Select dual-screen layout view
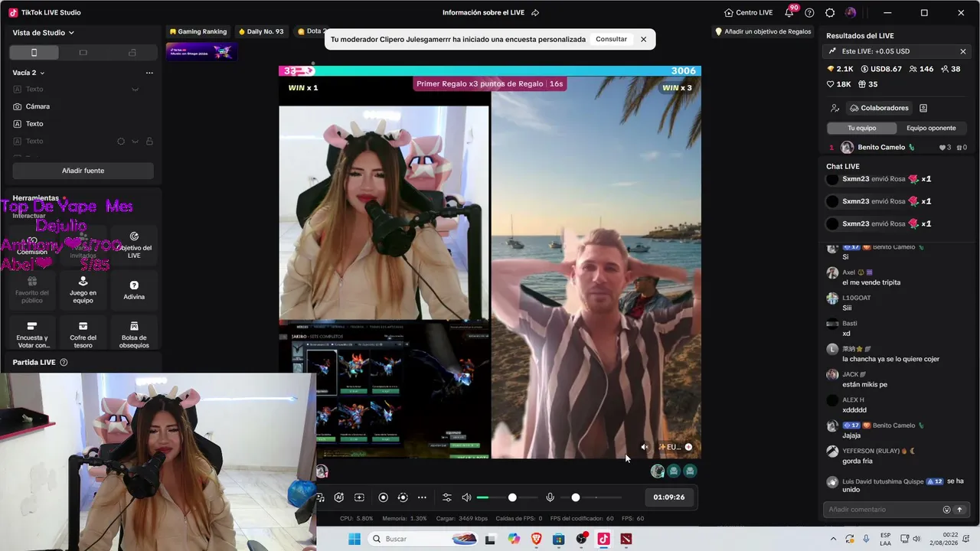Screen dimensions: 980x551 pyautogui.click(x=132, y=53)
